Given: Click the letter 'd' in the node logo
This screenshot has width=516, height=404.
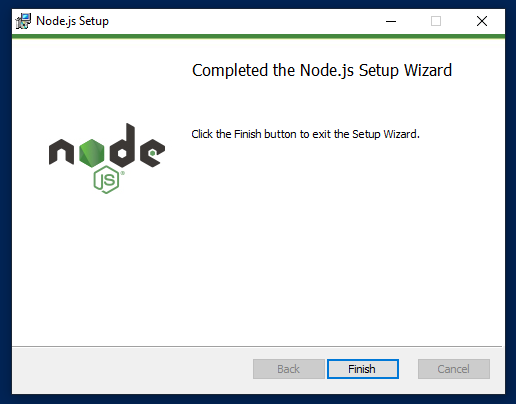Looking at the screenshot, I should pos(122,145).
